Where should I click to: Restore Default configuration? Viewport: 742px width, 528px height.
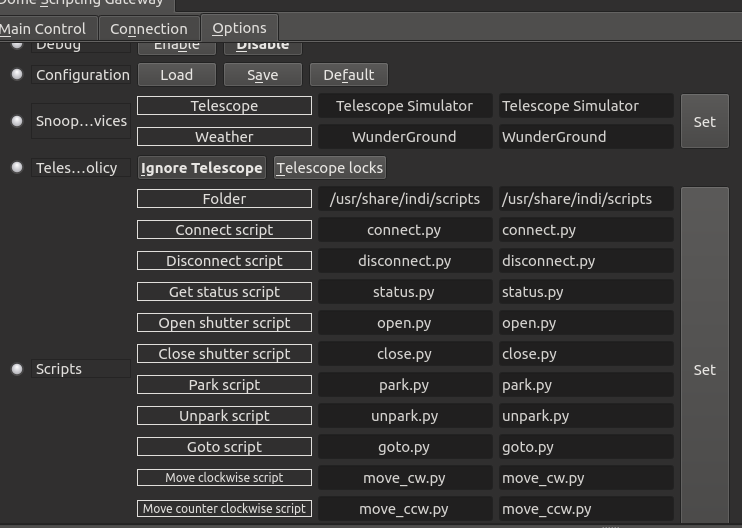tap(348, 74)
